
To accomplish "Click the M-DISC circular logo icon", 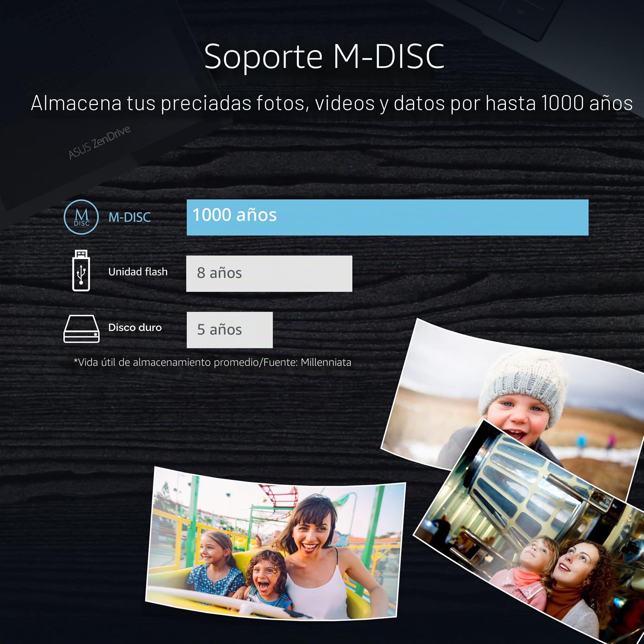I will pyautogui.click(x=81, y=217).
